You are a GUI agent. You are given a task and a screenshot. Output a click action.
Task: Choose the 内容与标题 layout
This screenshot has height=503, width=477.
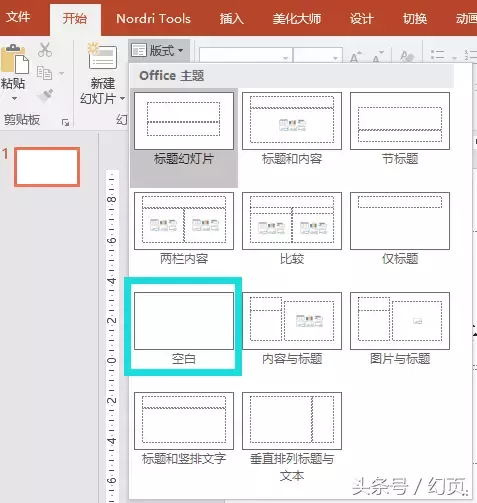tap(292, 329)
